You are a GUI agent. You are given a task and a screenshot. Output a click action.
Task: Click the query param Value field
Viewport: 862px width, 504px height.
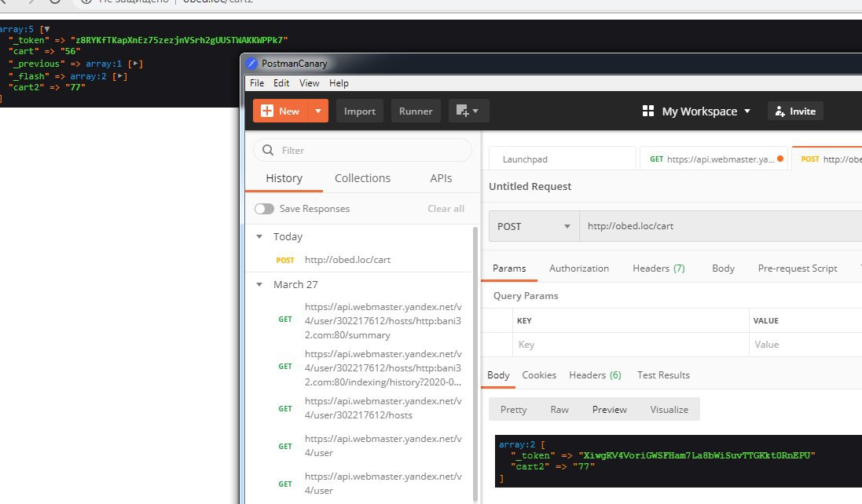[805, 344]
